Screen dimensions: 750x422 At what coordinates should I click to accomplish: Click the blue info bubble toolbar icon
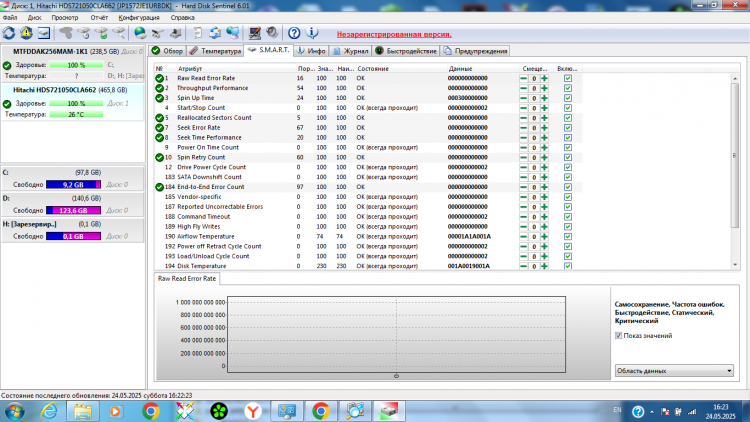(x=312, y=33)
